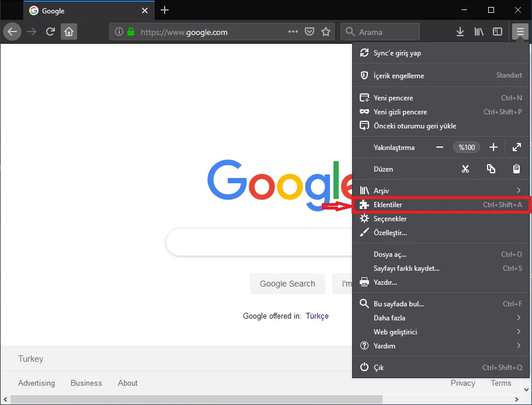Click the Downloads arrow icon in toolbar
The width and height of the screenshot is (532, 405).
pyautogui.click(x=460, y=32)
